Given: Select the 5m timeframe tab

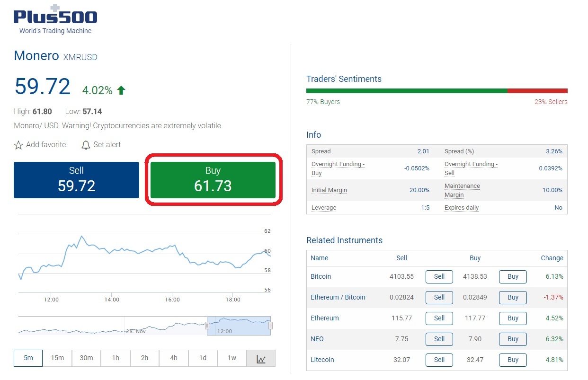Looking at the screenshot, I should [28, 358].
